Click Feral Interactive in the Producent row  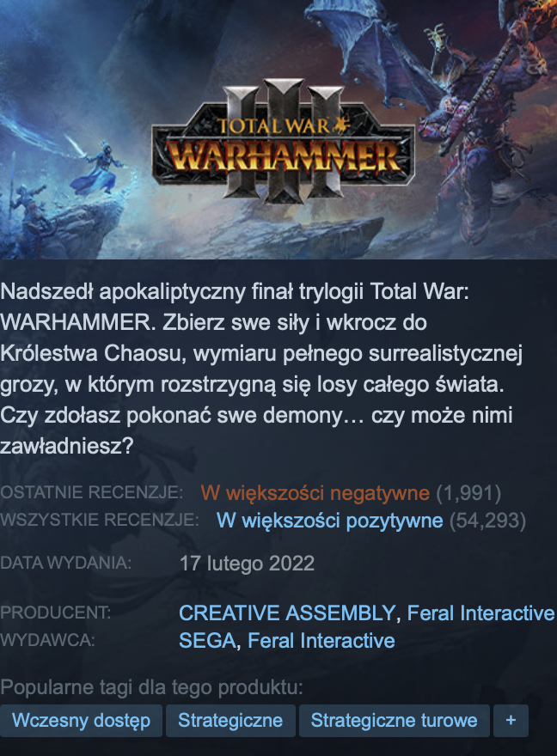[x=480, y=613]
